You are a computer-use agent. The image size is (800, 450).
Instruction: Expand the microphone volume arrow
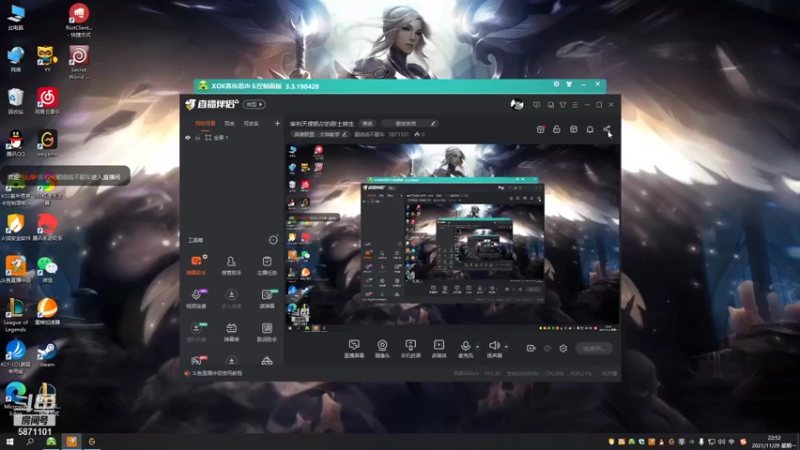tap(478, 347)
